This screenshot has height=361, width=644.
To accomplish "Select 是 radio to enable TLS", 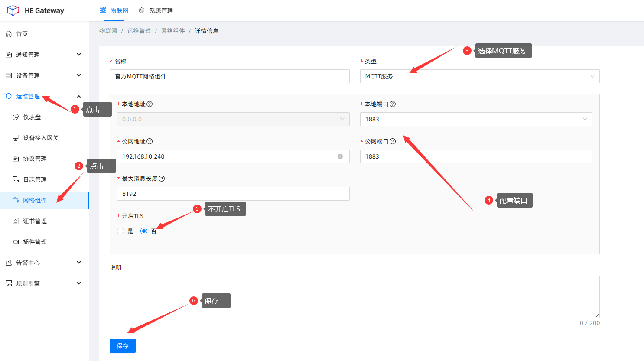I will tap(120, 231).
